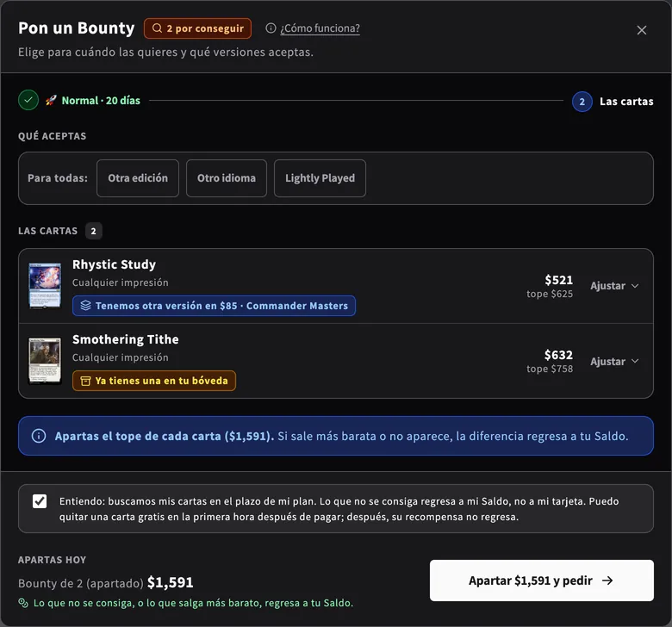Toggle Otro idioma for all cards
Image resolution: width=672 pixels, height=627 pixels.
pyautogui.click(x=227, y=178)
